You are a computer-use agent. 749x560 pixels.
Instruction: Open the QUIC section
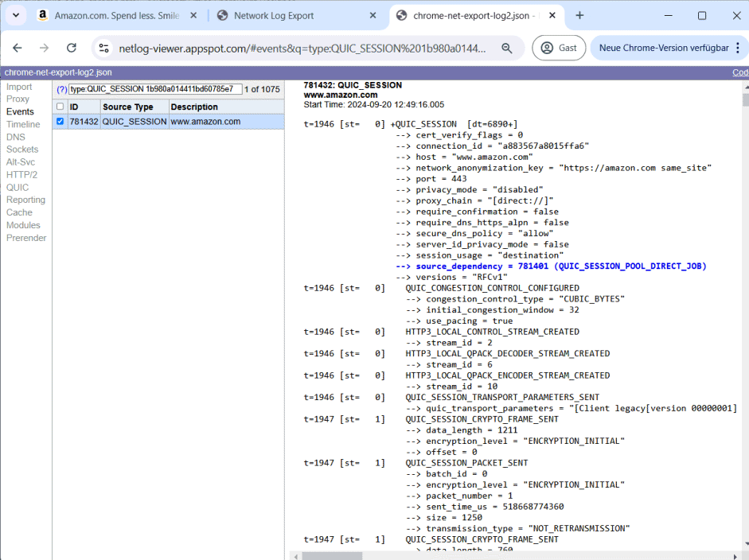click(18, 188)
